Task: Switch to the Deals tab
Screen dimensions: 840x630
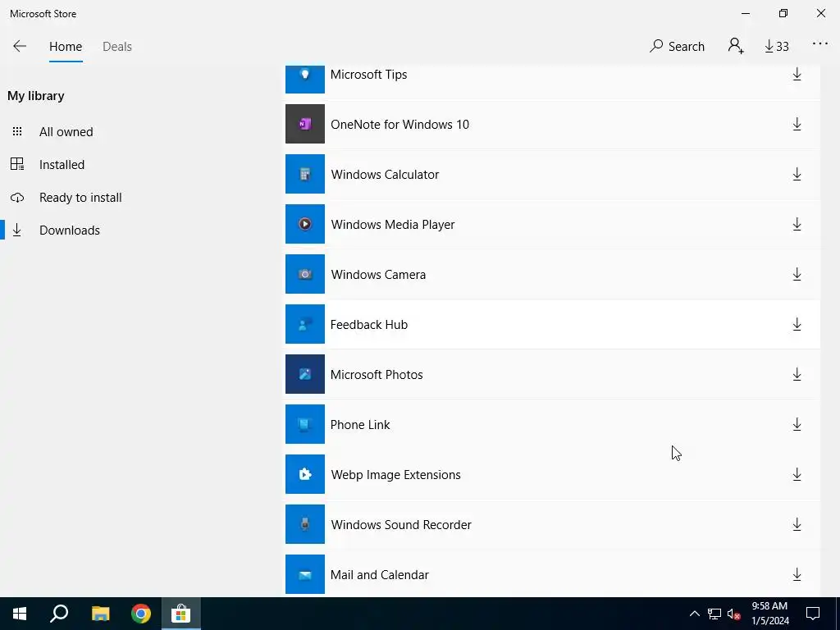Action: (x=116, y=47)
